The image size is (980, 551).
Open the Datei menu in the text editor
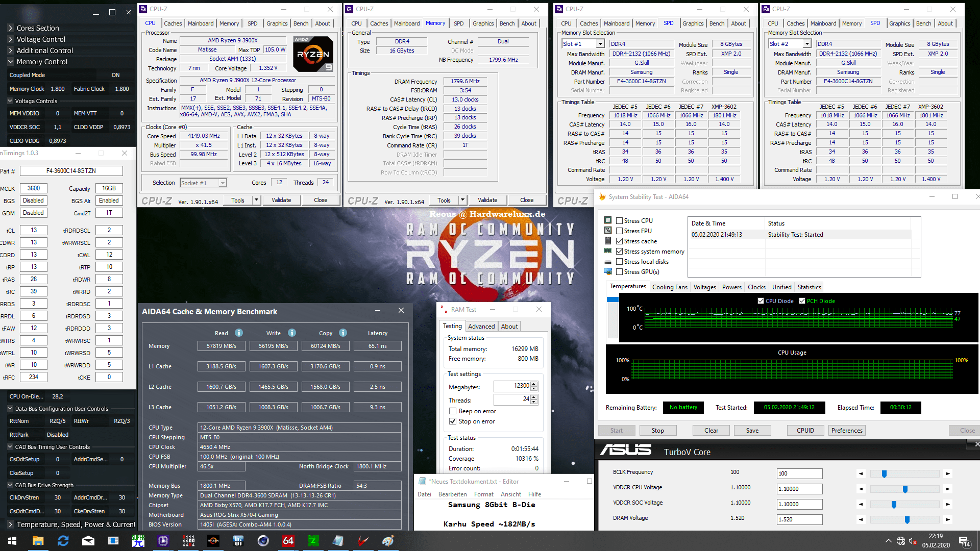424,494
